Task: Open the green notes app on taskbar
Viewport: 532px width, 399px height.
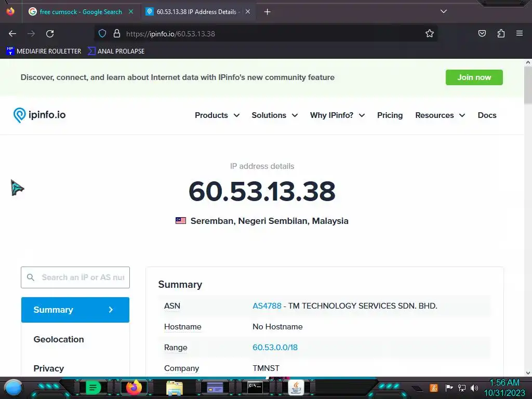Action: pyautogui.click(x=93, y=388)
